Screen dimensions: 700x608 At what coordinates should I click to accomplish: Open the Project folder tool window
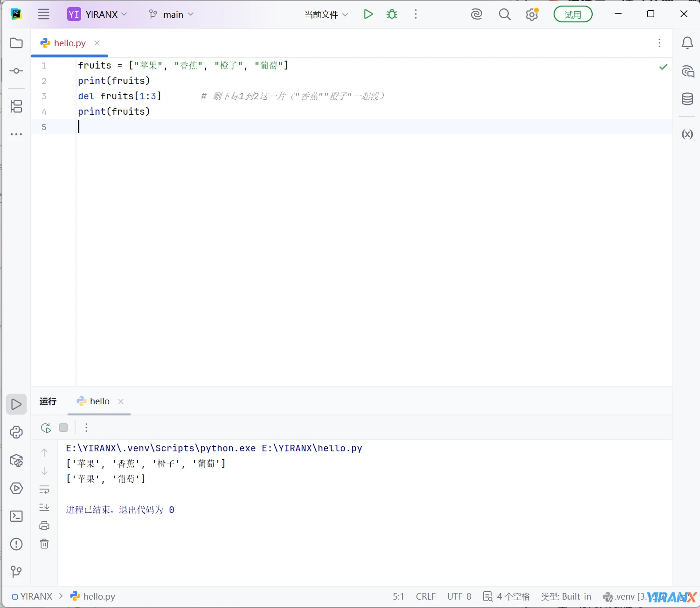(x=16, y=43)
